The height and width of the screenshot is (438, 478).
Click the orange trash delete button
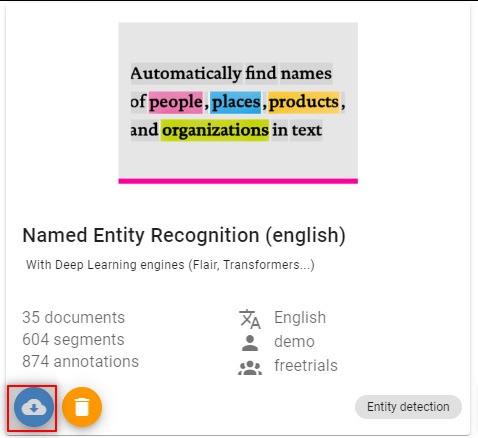pos(82,407)
